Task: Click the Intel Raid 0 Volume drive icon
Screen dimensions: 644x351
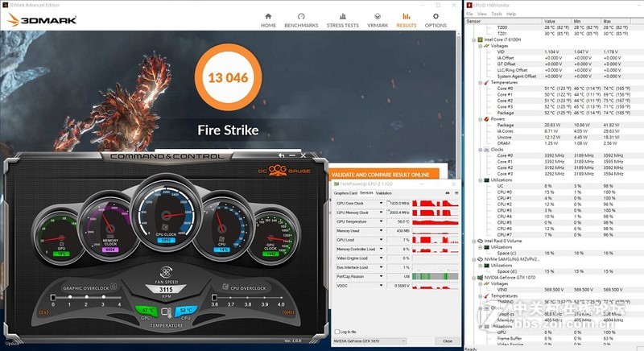Action: tap(480, 241)
